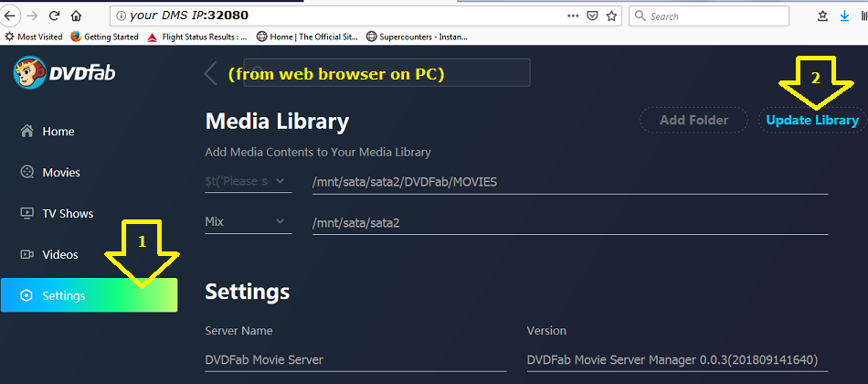This screenshot has width=868, height=384.
Task: Edit the Server Name field
Action: (355, 359)
